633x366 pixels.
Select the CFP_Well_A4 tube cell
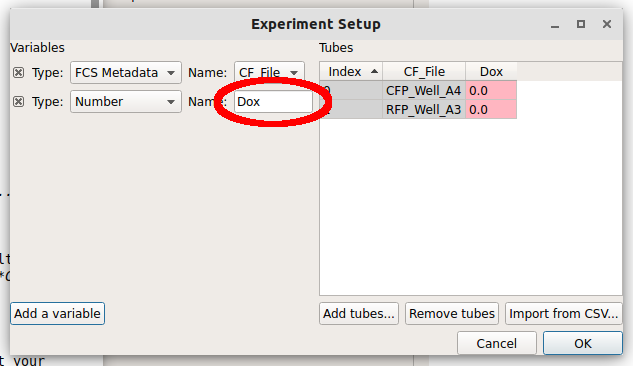click(424, 90)
